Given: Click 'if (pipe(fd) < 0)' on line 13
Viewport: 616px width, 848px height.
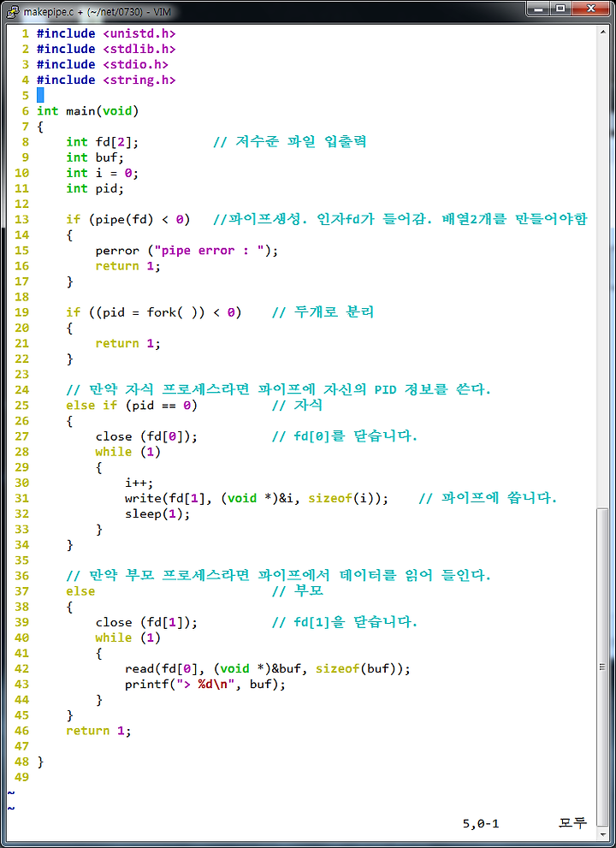Looking at the screenshot, I should click(128, 220).
